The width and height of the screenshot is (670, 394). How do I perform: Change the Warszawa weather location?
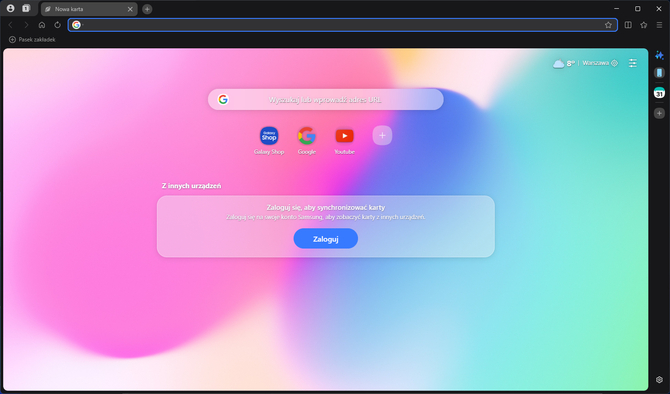point(600,63)
